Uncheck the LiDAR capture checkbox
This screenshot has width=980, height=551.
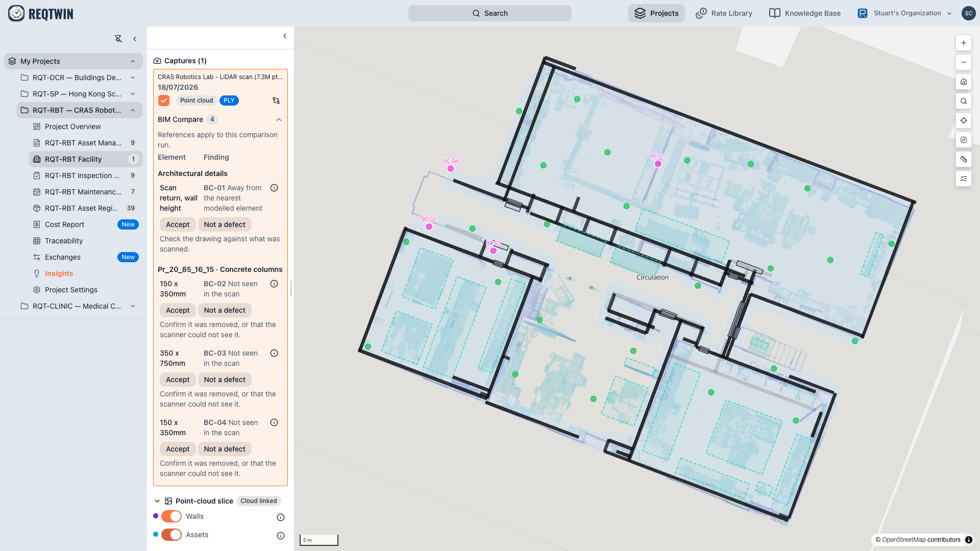point(164,101)
